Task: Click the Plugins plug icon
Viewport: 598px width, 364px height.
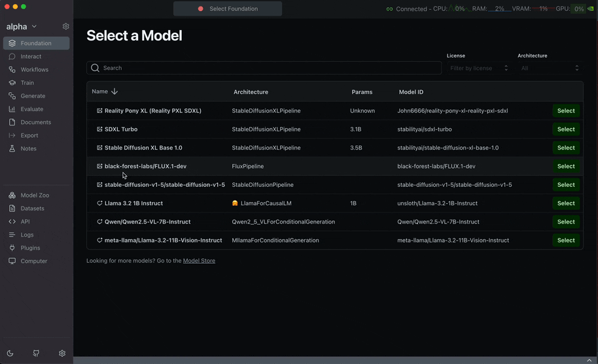Action: tap(12, 248)
